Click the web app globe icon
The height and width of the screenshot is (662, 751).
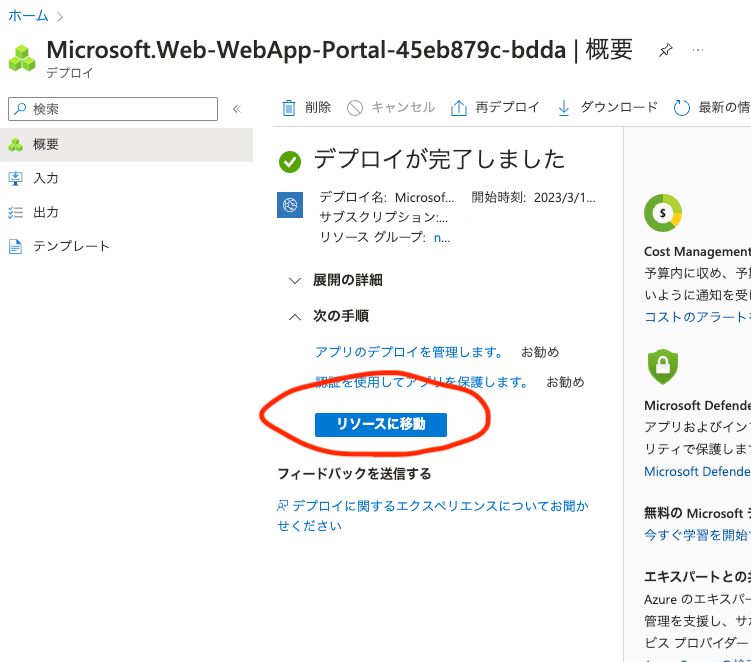(290, 205)
